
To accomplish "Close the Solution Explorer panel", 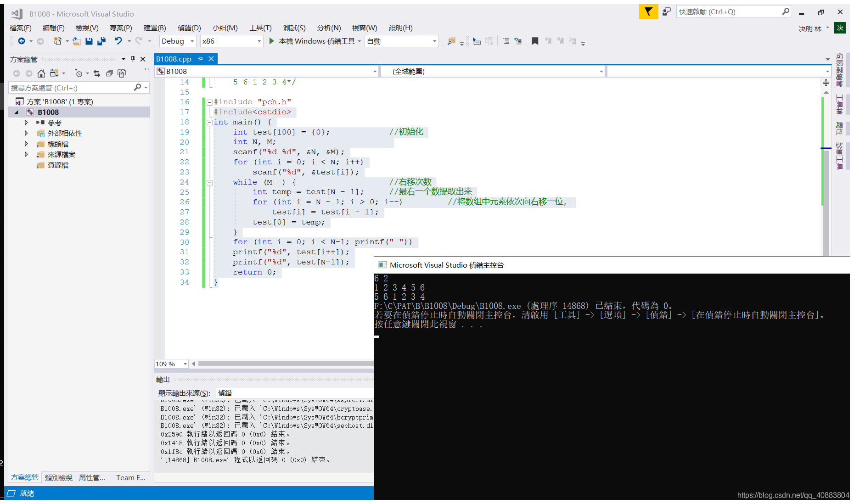I will tap(143, 59).
